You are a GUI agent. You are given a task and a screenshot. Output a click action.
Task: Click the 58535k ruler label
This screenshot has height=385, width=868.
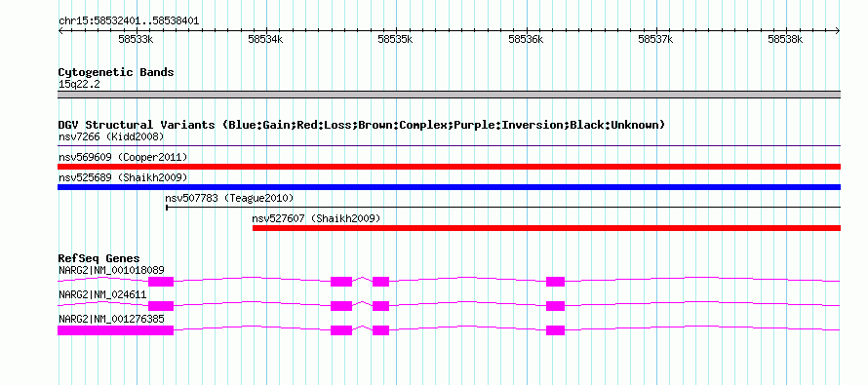click(395, 40)
